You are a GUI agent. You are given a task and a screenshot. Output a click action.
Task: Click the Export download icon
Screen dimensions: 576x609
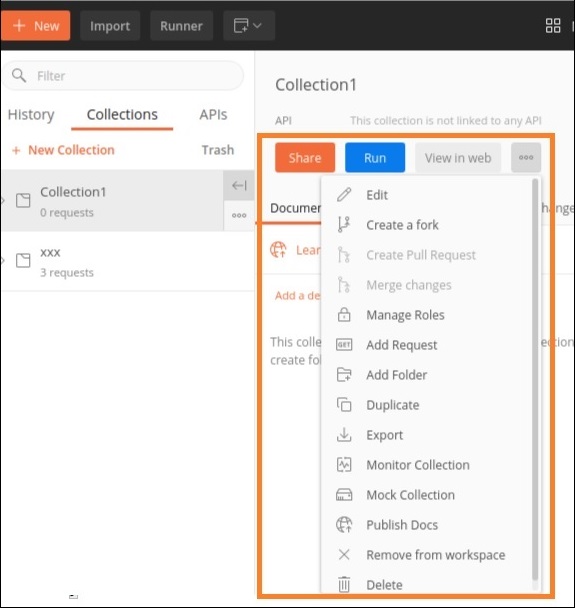pyautogui.click(x=344, y=435)
